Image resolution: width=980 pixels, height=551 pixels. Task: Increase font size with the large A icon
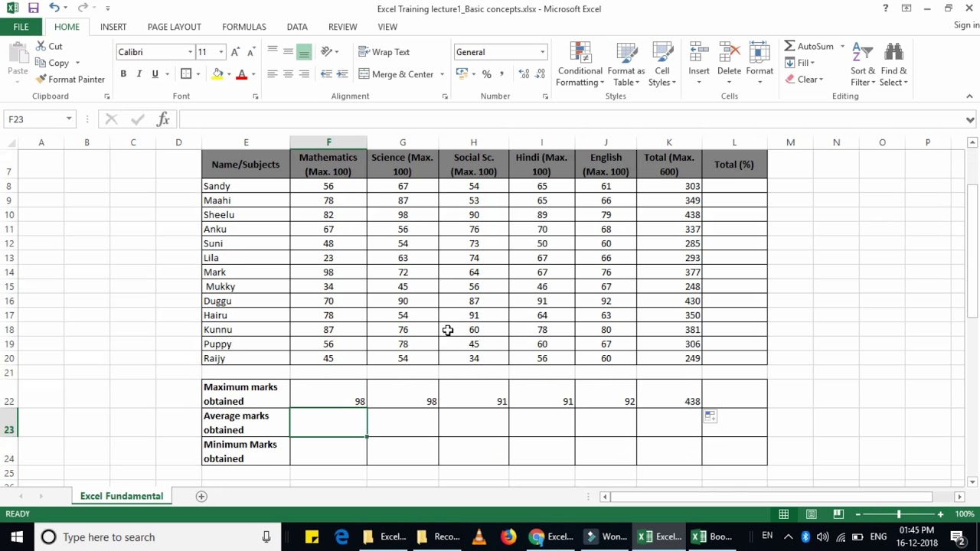pyautogui.click(x=236, y=52)
